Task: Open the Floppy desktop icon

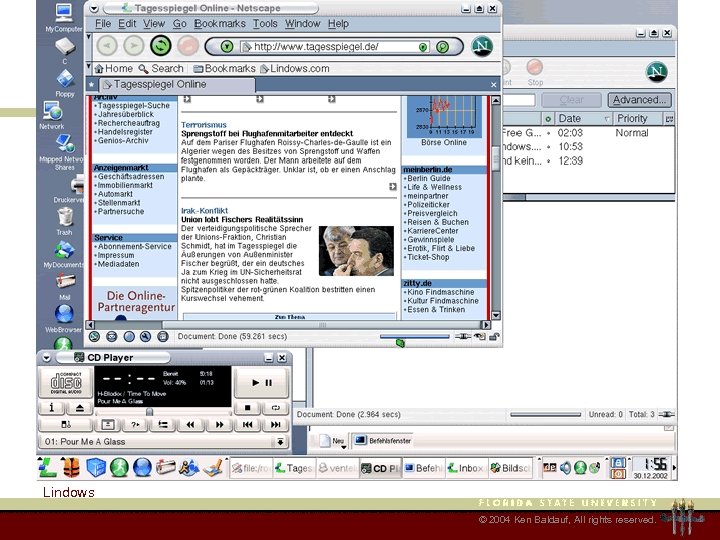Action: [x=65, y=83]
